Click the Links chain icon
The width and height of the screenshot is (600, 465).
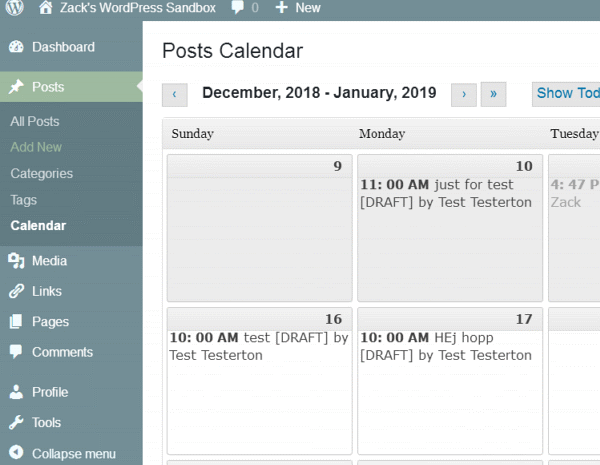tap(16, 292)
